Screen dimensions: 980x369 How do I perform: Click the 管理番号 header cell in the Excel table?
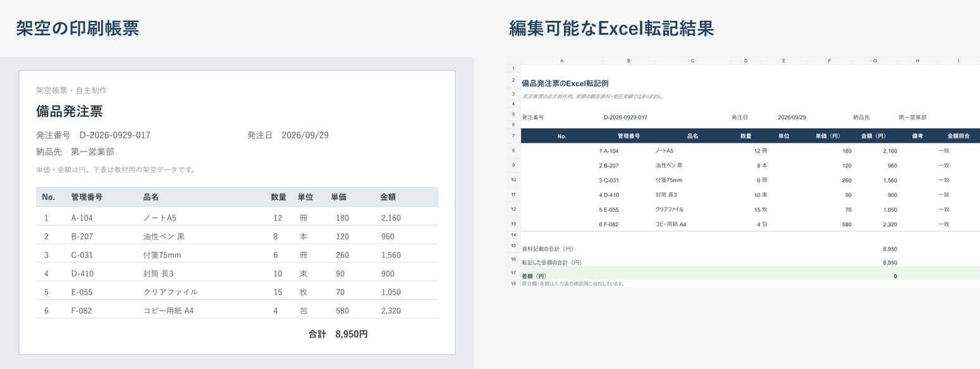[628, 136]
